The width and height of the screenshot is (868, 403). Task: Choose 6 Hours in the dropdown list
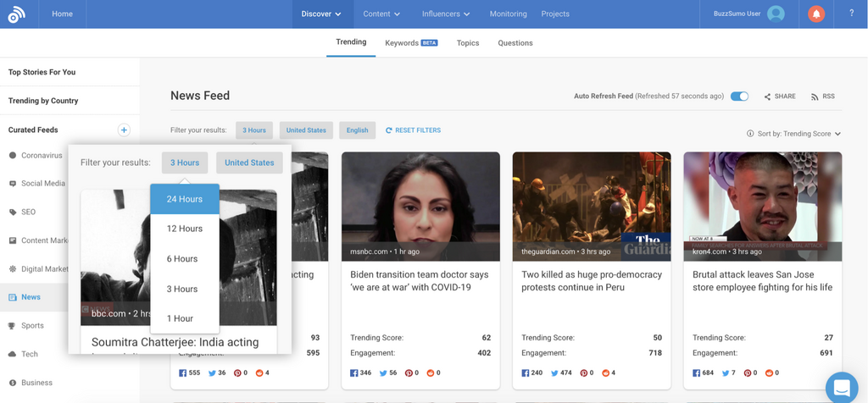[181, 259]
